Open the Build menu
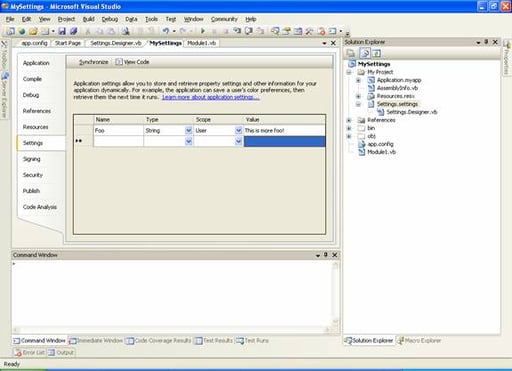 pos(89,19)
